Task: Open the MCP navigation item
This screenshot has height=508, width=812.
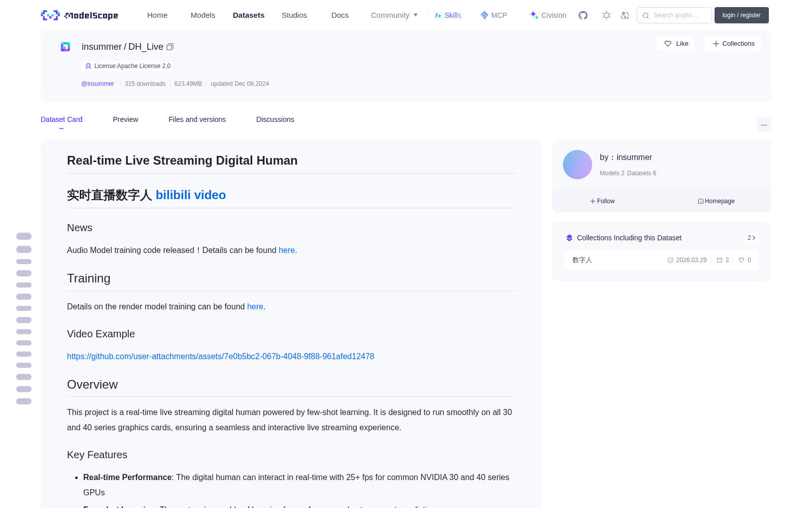Action: point(493,15)
